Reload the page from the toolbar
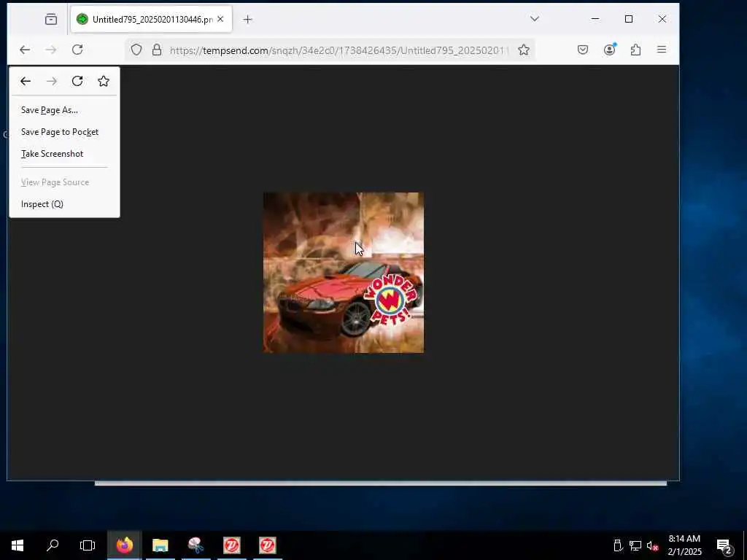This screenshot has width=747, height=560. pos(77,50)
